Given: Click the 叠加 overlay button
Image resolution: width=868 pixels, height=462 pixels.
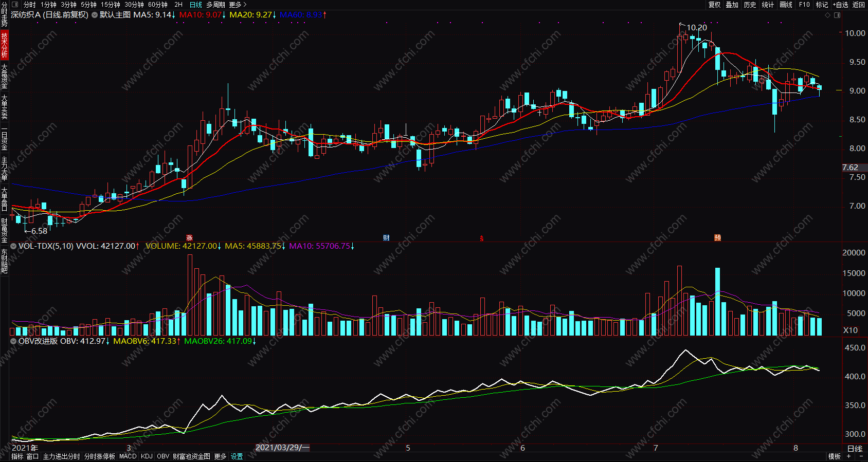Looking at the screenshot, I should (732, 5).
